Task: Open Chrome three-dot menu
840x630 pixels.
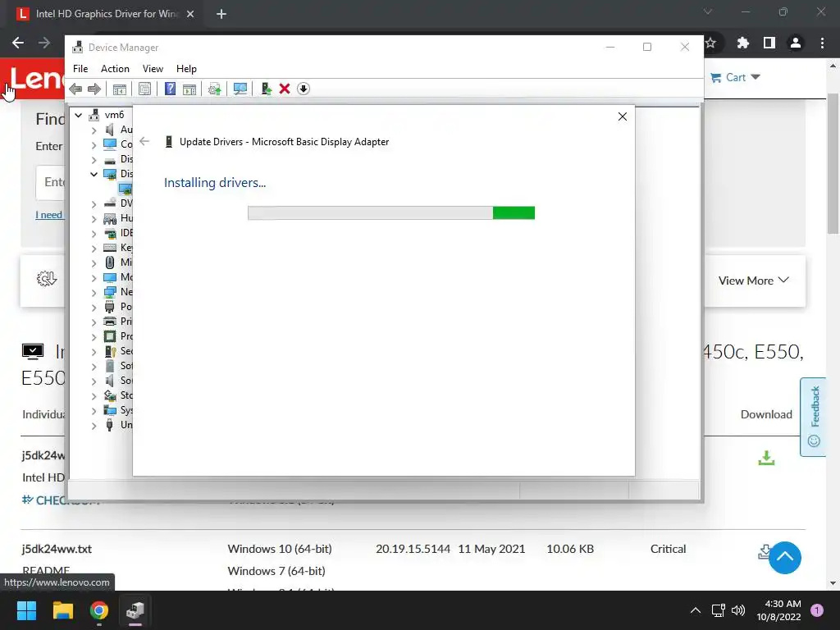Action: click(822, 43)
